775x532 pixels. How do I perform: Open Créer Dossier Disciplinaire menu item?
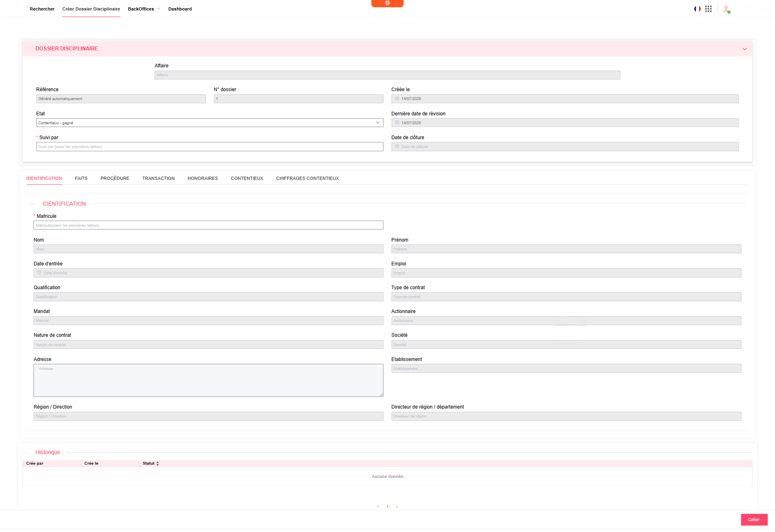91,9
